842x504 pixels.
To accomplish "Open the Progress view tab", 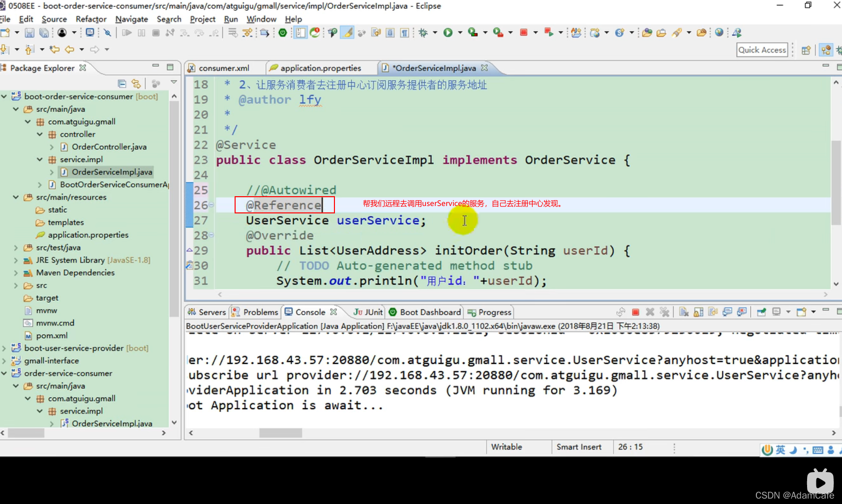I will point(490,312).
